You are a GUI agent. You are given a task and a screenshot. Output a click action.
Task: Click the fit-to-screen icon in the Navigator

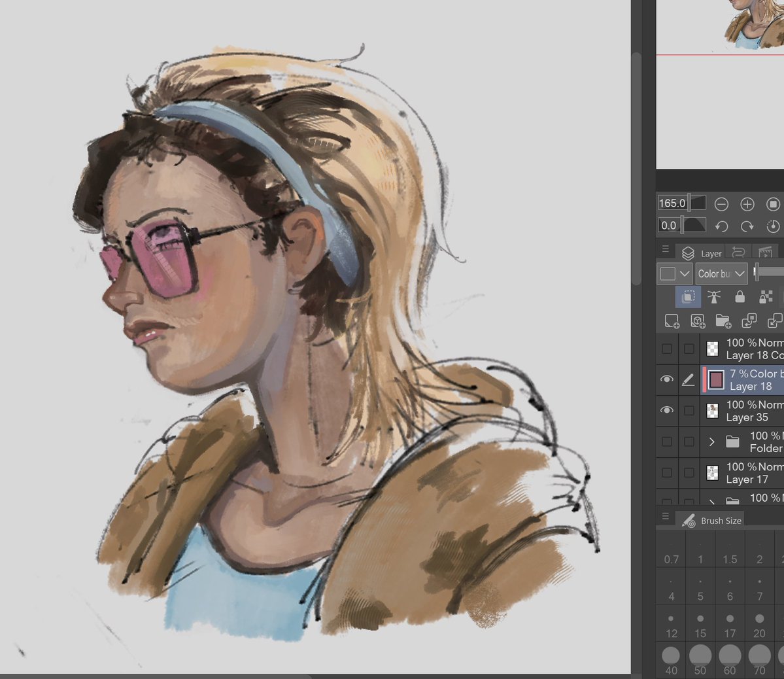(773, 203)
